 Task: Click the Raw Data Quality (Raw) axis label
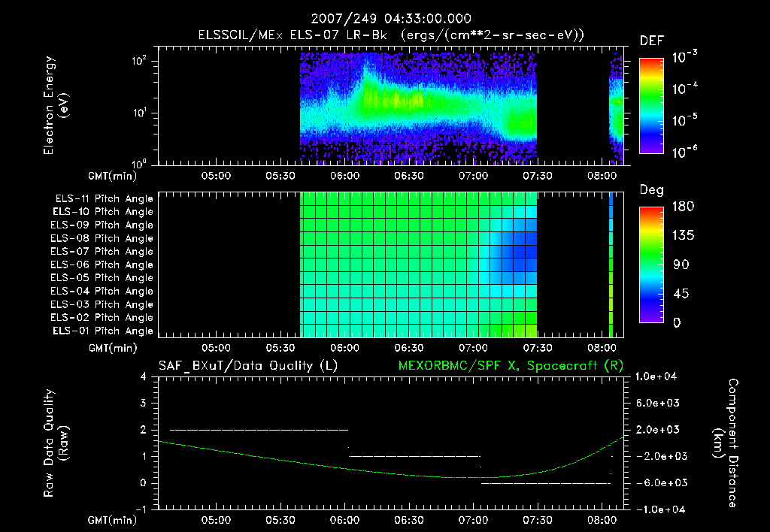tap(56, 443)
